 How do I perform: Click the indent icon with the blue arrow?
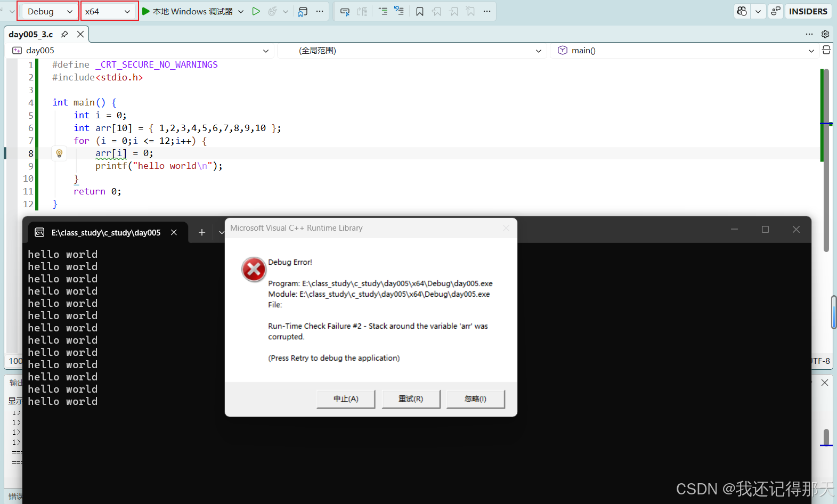399,11
